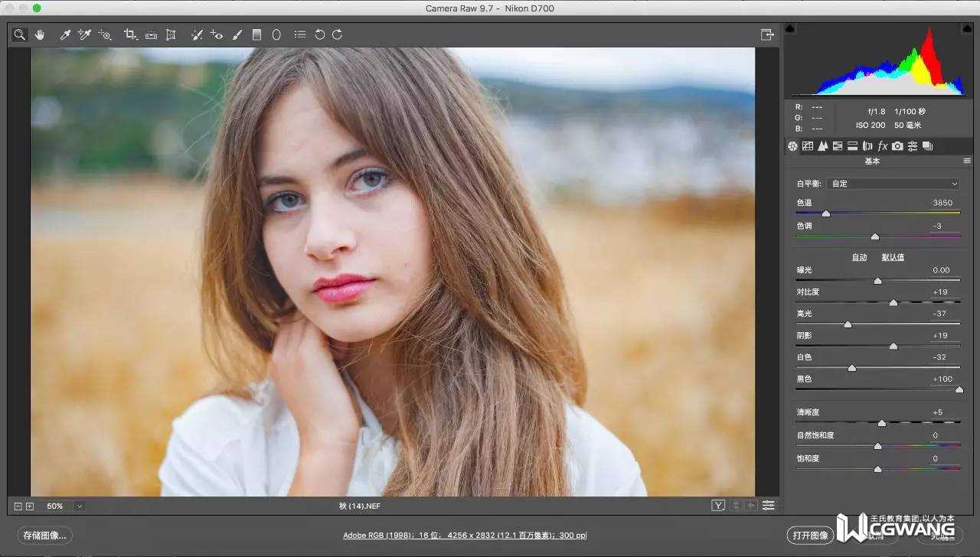Select the Hand tool
Screen dimensions: 980x557
39,34
